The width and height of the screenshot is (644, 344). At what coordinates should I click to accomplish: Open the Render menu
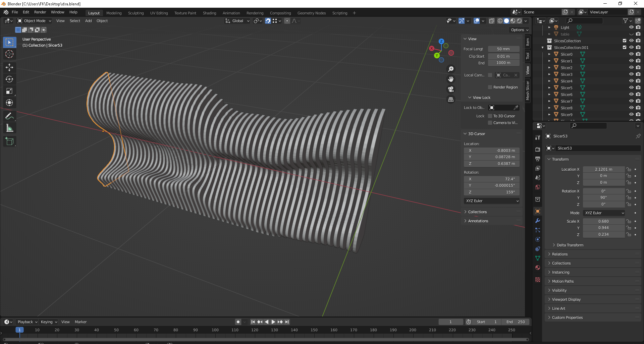coord(40,12)
